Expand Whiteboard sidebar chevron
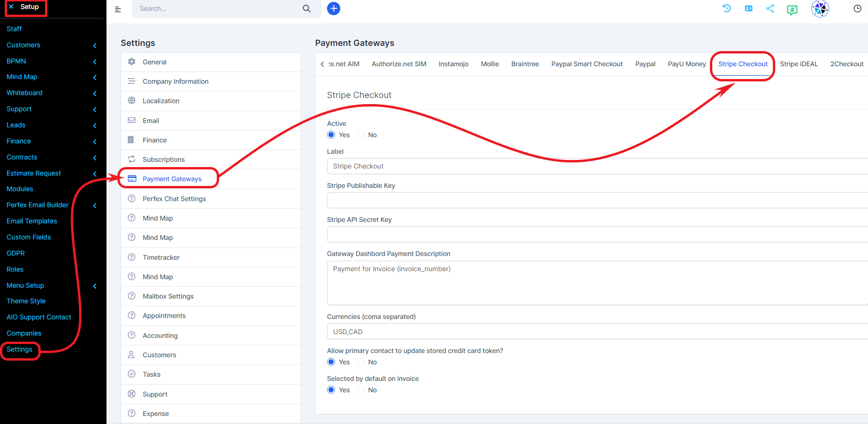Screen dimensions: 868x424 tap(95, 93)
